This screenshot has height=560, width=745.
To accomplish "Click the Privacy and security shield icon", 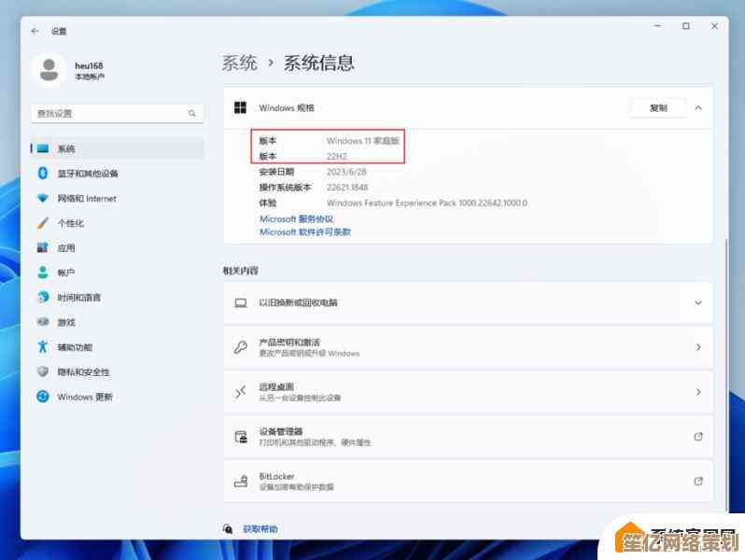I will (42, 371).
